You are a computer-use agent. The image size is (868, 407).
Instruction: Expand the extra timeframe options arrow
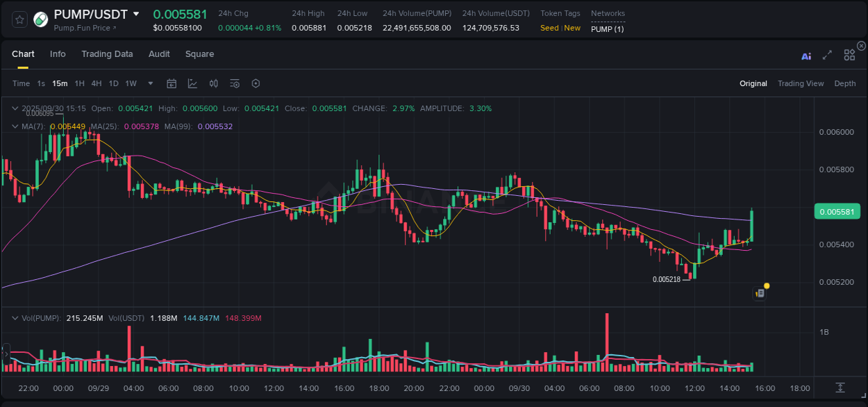click(x=149, y=83)
